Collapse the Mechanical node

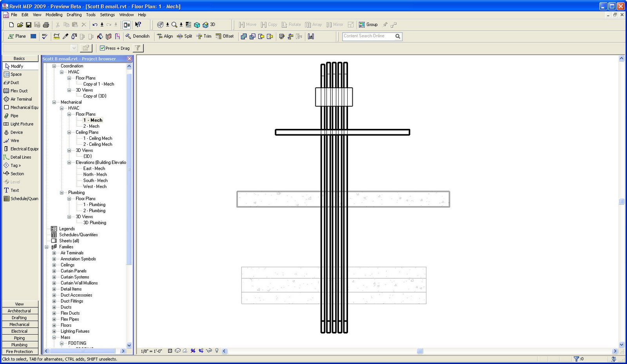[54, 102]
